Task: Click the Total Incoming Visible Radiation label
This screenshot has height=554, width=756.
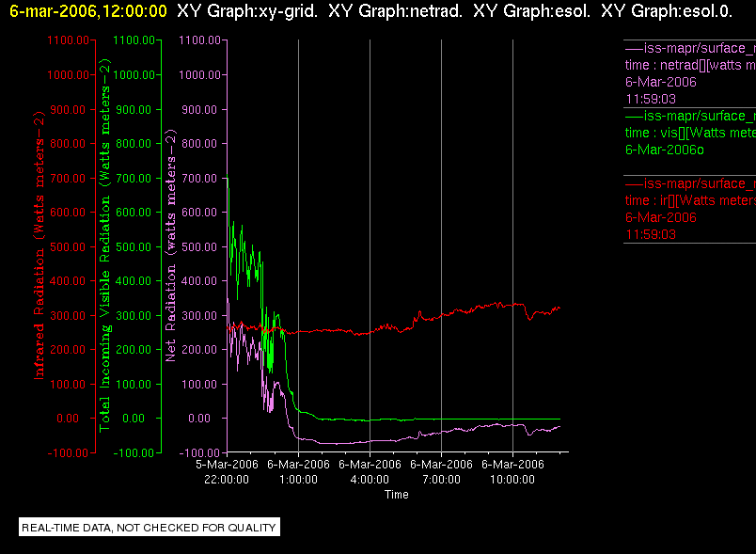Action: pos(104,245)
